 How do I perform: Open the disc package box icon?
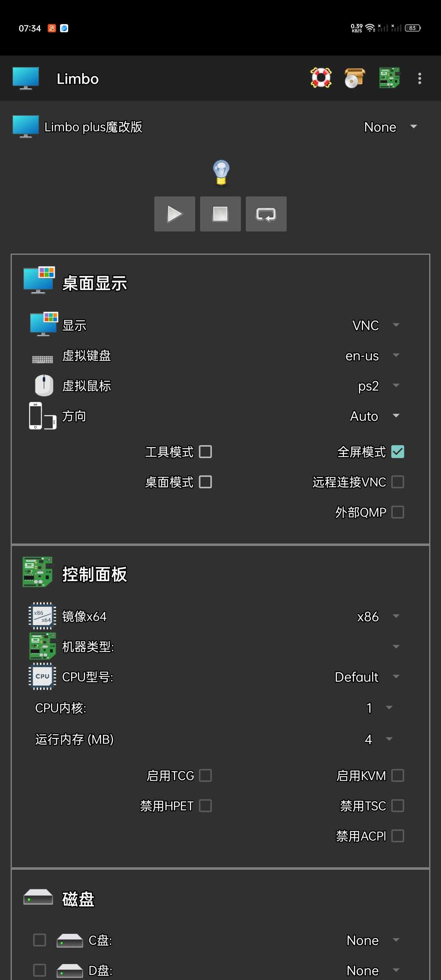tap(354, 78)
